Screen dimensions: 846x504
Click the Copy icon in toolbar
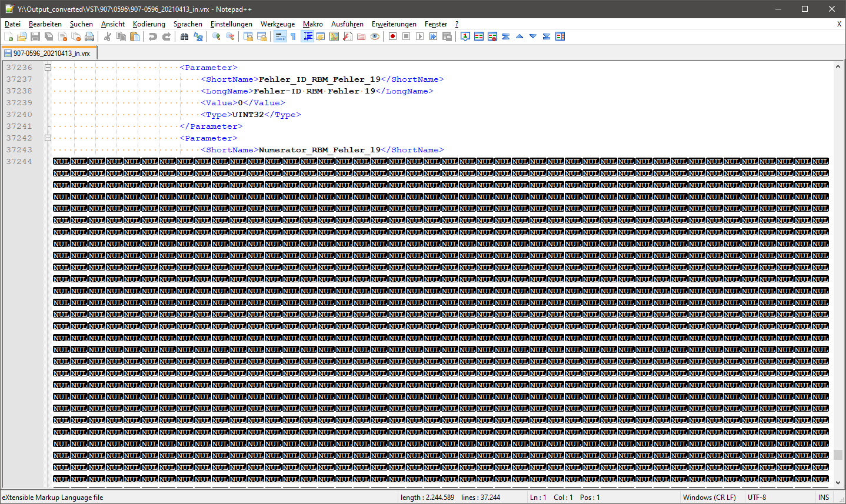pos(121,36)
